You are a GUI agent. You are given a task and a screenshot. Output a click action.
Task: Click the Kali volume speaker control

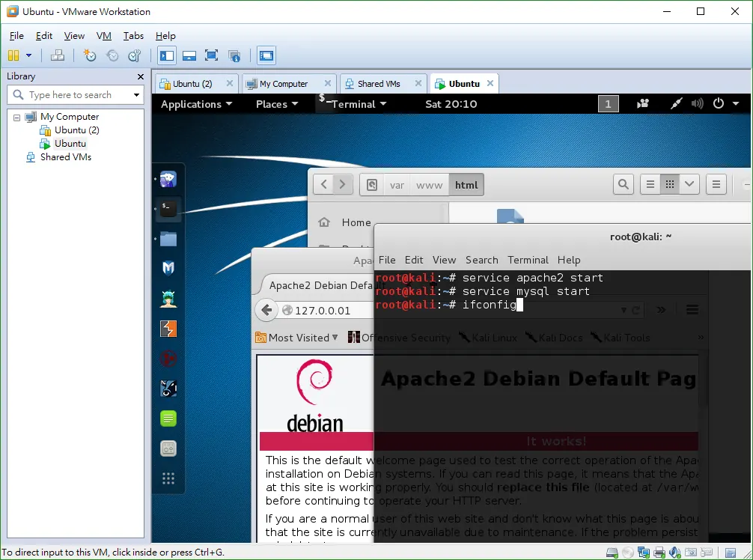(x=698, y=104)
